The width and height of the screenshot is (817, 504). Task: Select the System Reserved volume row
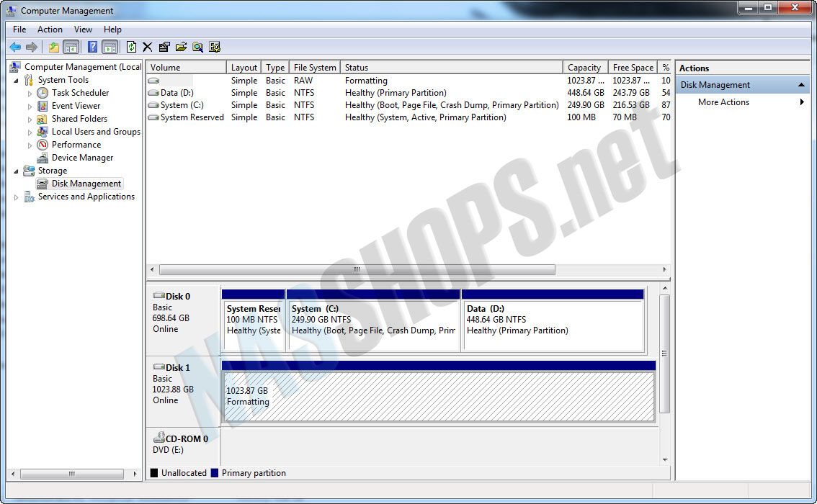(x=408, y=117)
